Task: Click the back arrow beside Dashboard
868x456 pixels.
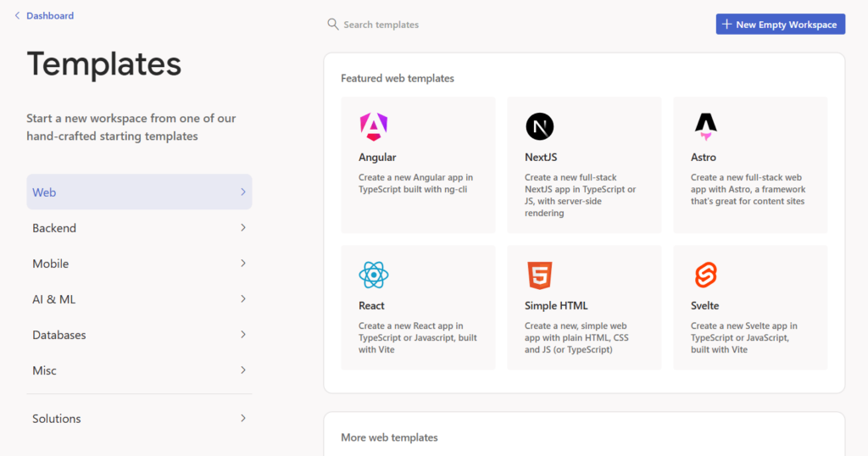Action: [x=17, y=15]
